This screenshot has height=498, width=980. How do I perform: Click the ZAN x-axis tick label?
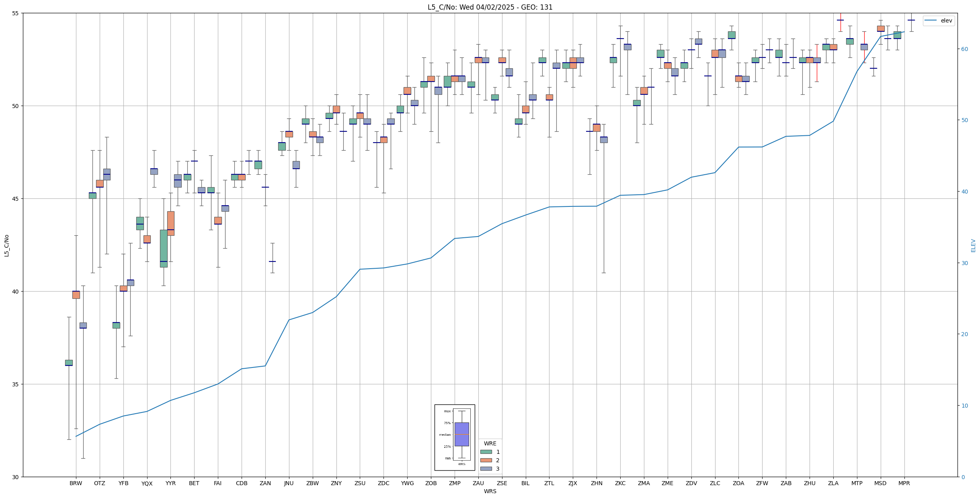click(x=265, y=484)
